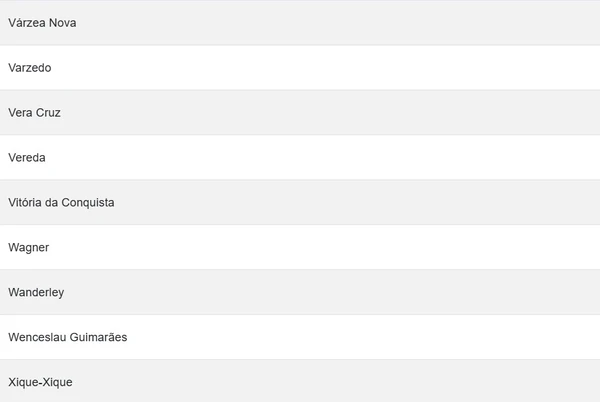Image resolution: width=600 pixels, height=402 pixels.
Task: Click the Várzea Nova list entry
Action: [42, 22]
